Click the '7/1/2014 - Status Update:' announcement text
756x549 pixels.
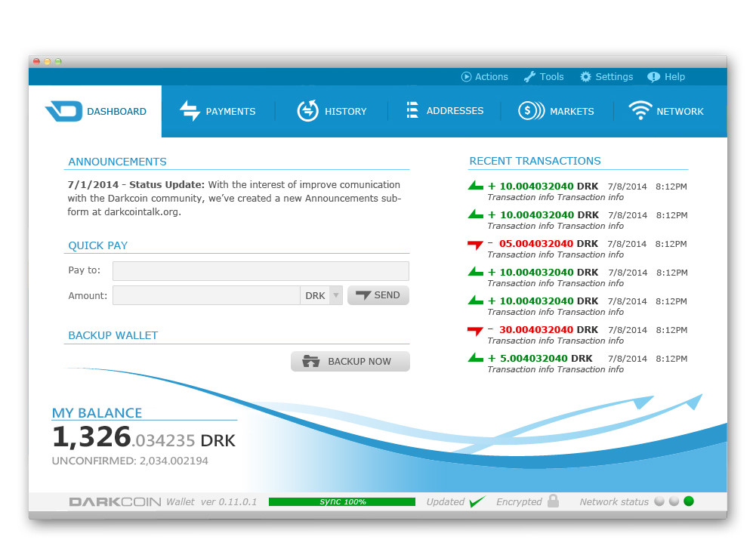tap(136, 184)
